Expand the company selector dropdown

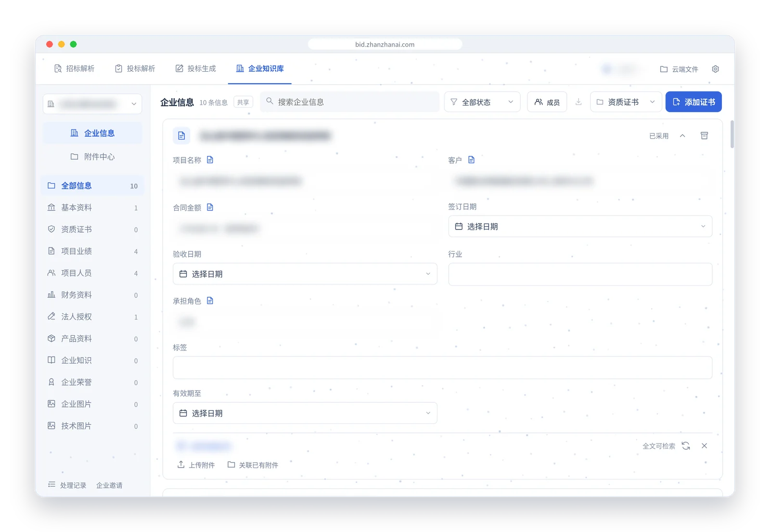[x=92, y=104]
